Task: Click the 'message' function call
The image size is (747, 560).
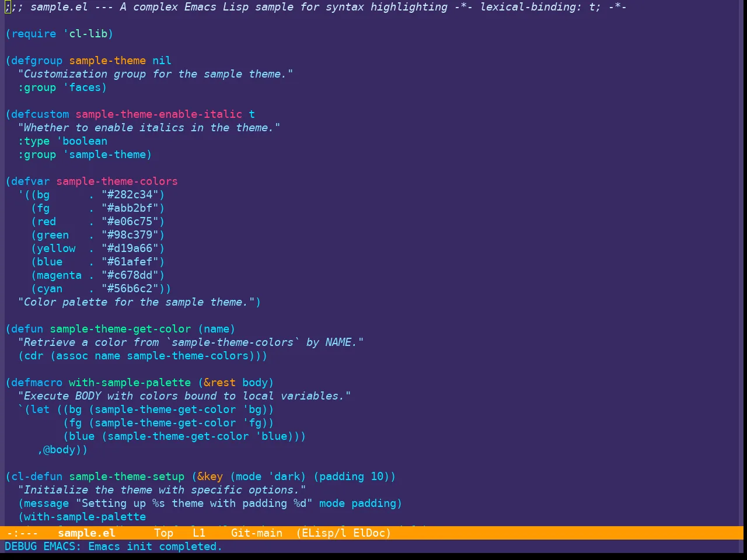Action: 47,503
